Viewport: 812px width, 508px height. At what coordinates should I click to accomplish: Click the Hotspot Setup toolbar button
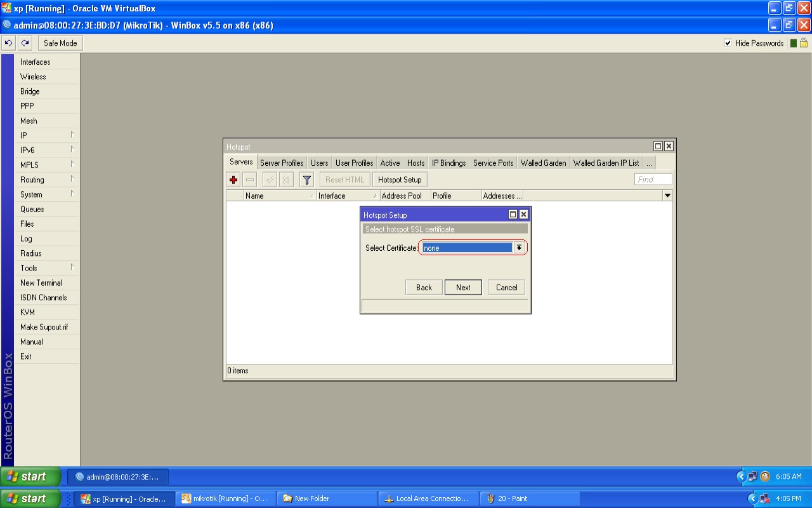[400, 180]
